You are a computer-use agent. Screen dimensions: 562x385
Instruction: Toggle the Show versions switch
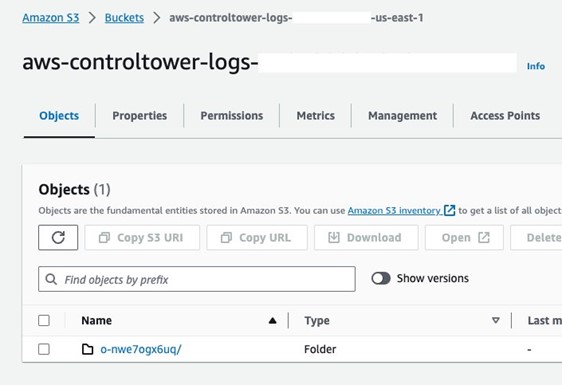tap(381, 278)
